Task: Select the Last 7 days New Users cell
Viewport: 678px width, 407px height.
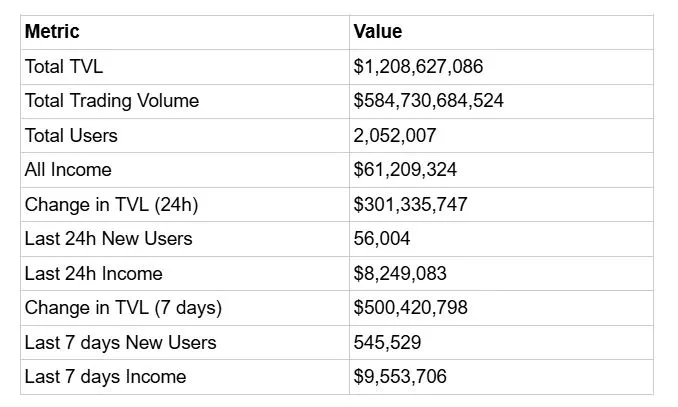Action: pos(120,342)
